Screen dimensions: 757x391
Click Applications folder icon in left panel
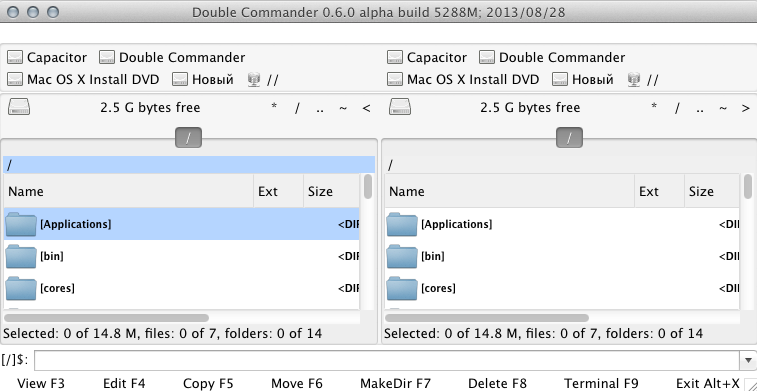pos(21,224)
